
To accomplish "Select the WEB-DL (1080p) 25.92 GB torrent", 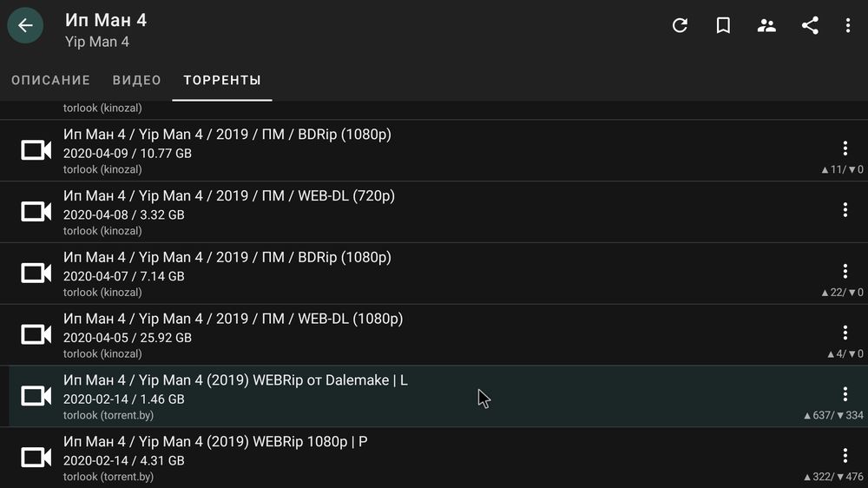I will pos(434,334).
